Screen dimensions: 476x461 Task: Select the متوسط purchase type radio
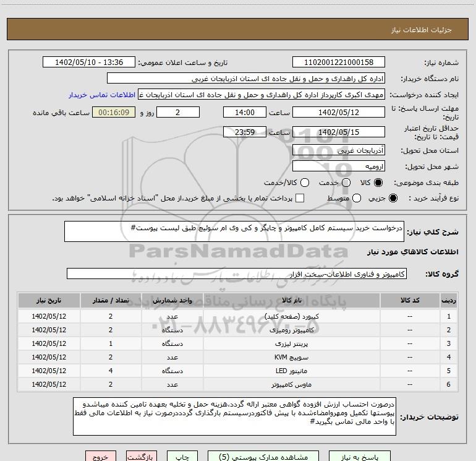[x=357, y=198]
